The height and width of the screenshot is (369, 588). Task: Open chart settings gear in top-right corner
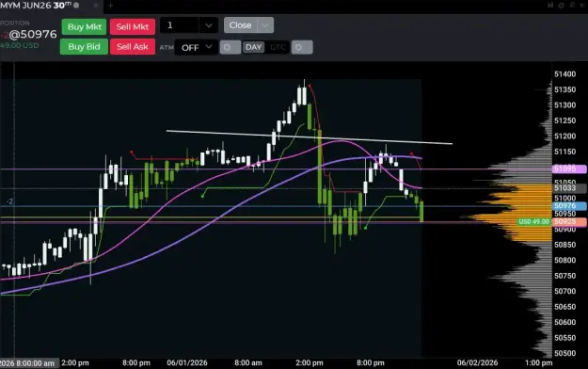coord(562,6)
